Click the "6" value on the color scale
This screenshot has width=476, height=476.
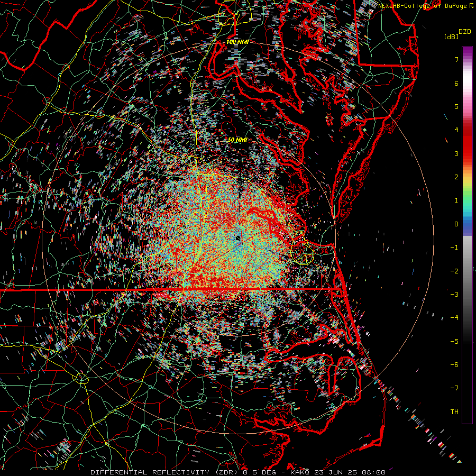pyautogui.click(x=456, y=83)
